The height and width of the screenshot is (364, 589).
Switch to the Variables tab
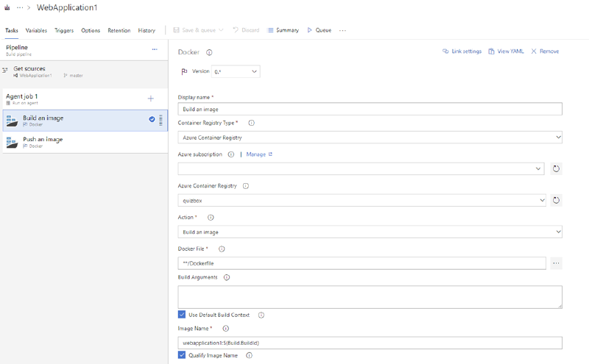36,30
